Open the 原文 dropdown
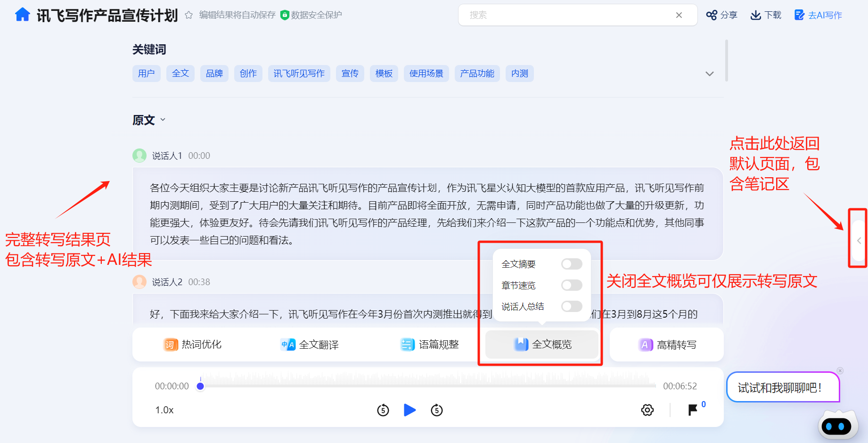This screenshot has height=443, width=868. 163,120
